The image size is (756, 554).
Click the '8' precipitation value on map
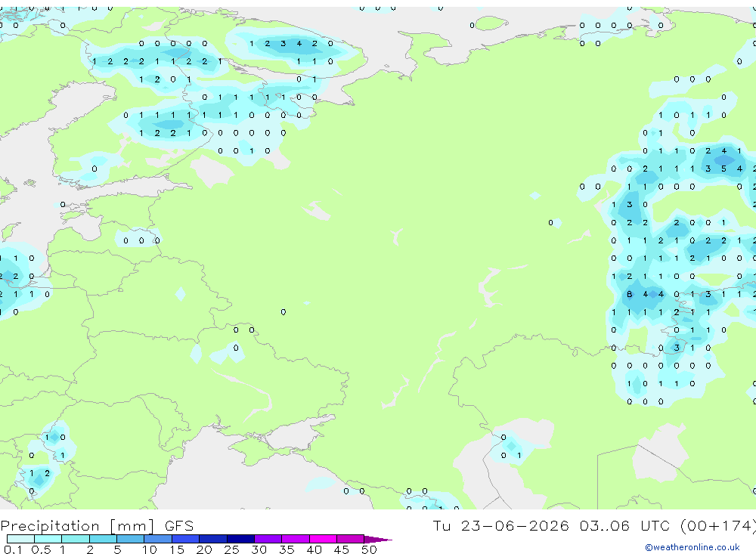click(629, 294)
